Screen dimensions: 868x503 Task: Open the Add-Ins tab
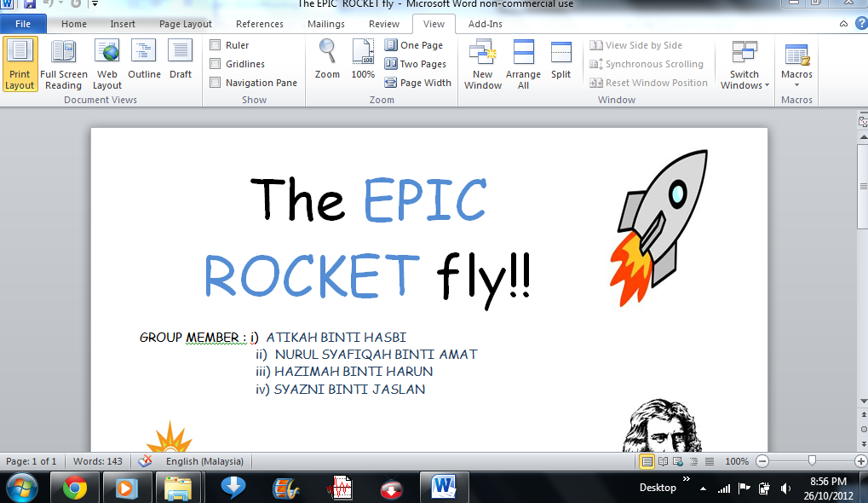point(485,24)
